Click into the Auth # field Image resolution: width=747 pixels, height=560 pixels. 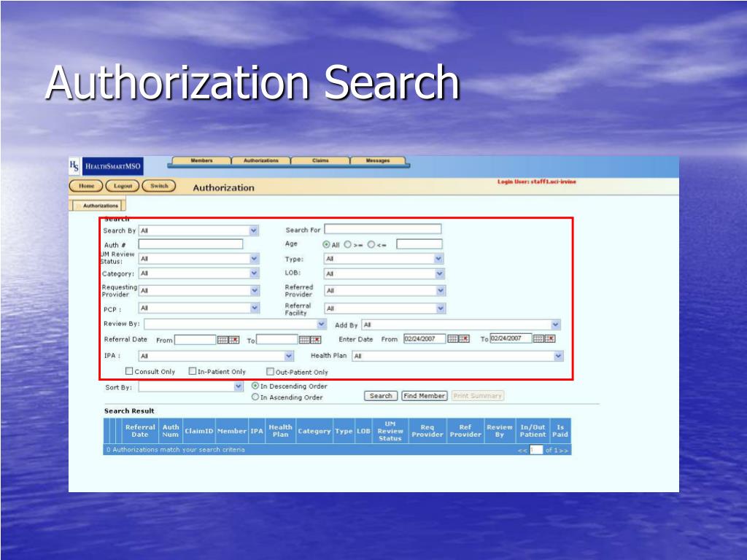click(x=190, y=244)
